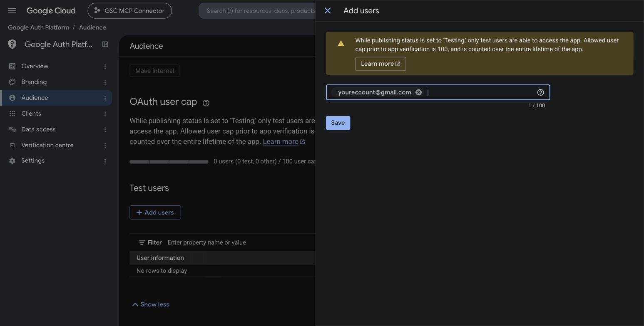Click Learn more in the warning banner
Image resolution: width=644 pixels, height=326 pixels.
tap(380, 64)
